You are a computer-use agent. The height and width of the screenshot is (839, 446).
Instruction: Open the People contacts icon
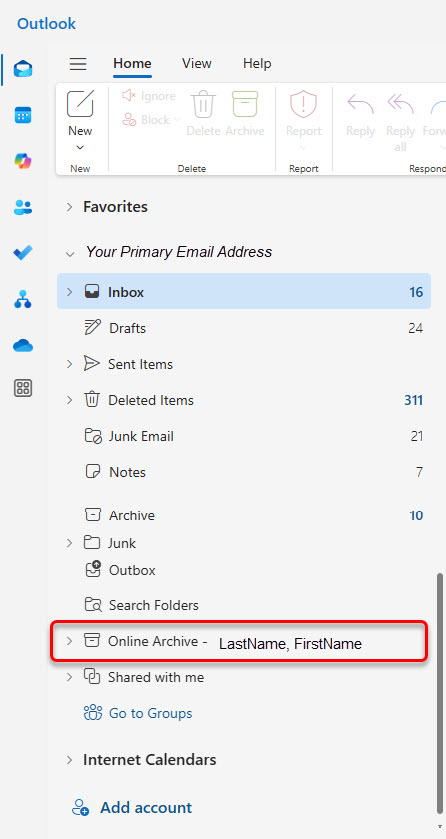click(x=23, y=207)
